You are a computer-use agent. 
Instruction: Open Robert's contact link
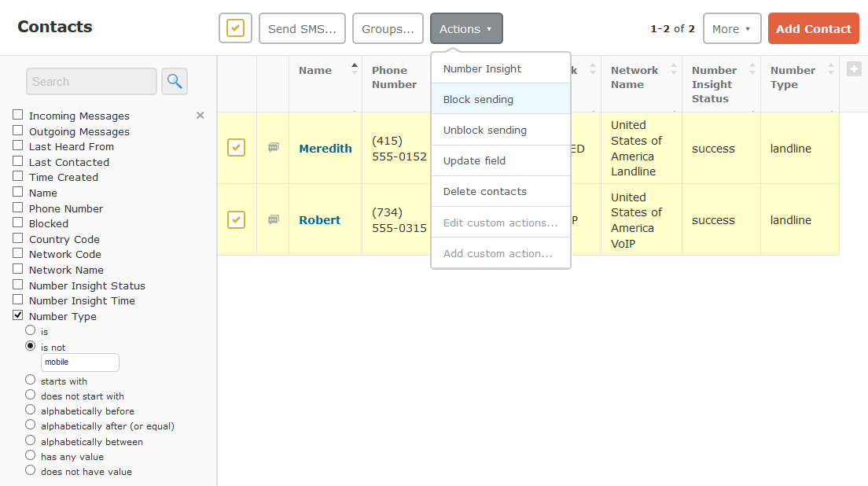click(x=319, y=220)
